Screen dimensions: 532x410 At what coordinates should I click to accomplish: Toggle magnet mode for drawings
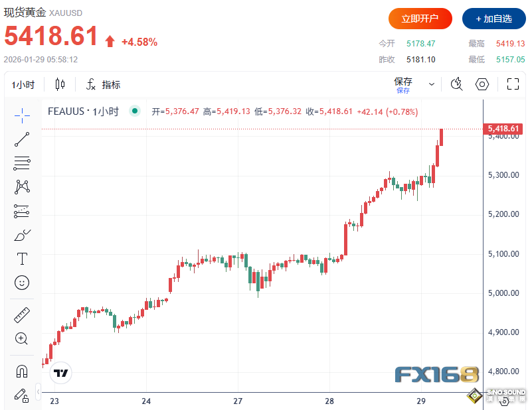(22, 371)
